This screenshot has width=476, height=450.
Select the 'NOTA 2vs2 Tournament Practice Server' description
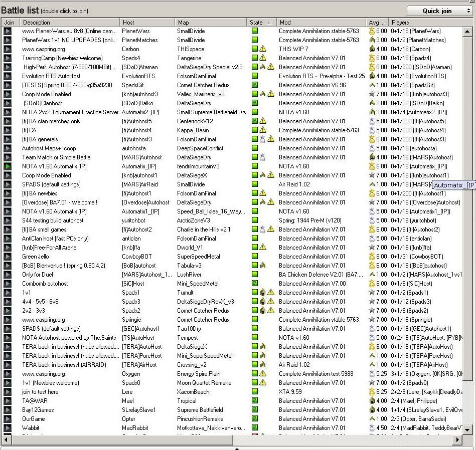[70, 112]
